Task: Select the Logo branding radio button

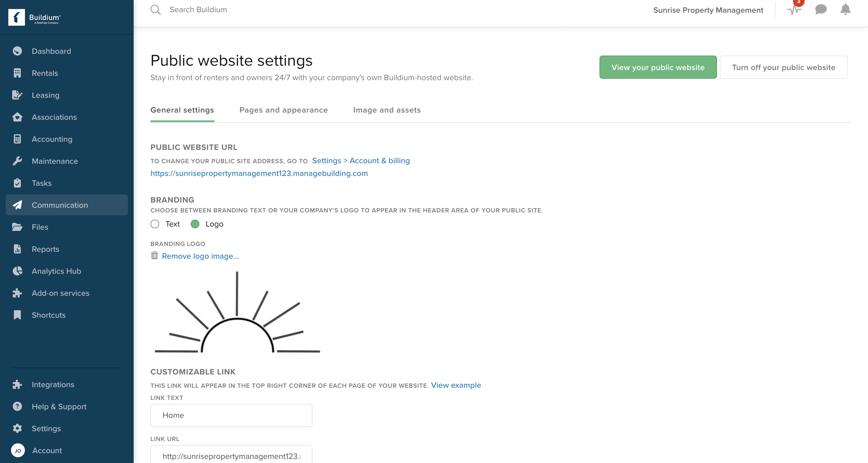Action: coord(195,224)
